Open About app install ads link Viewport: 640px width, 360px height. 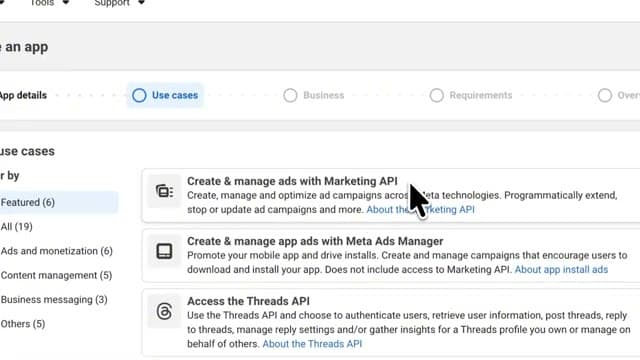tap(561, 269)
